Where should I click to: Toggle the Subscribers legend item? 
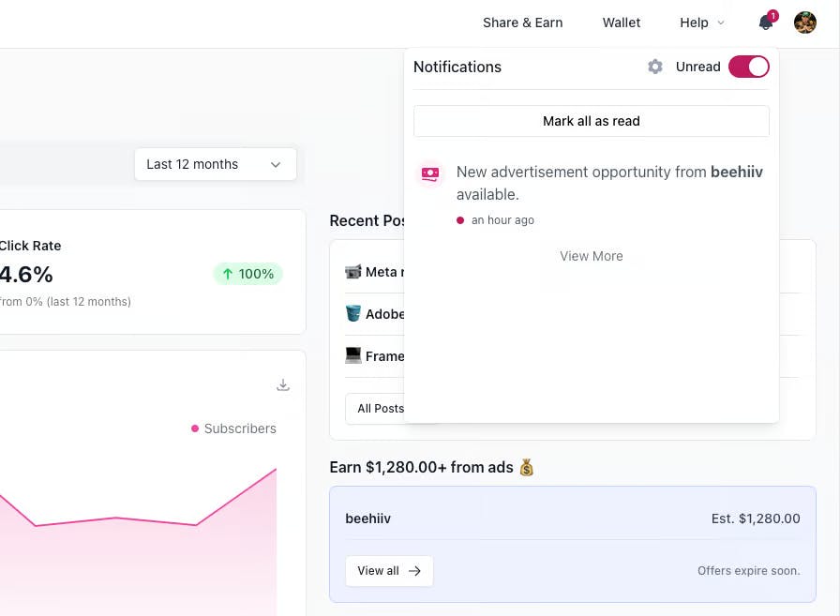pyautogui.click(x=233, y=428)
